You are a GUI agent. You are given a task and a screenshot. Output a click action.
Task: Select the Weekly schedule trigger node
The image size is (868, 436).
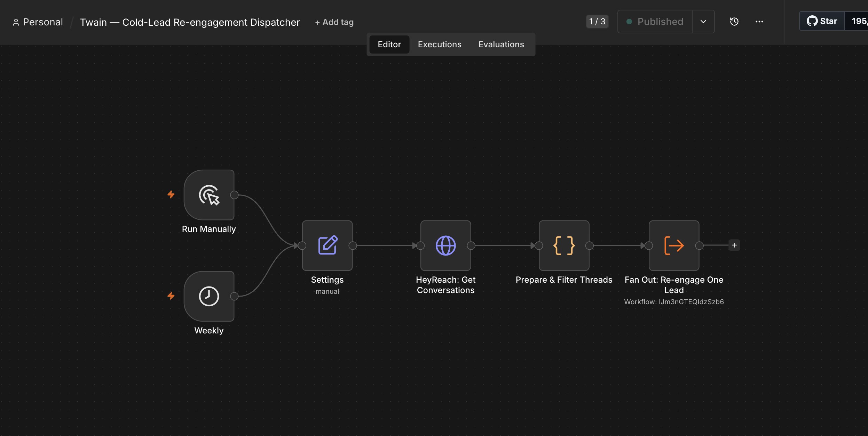pyautogui.click(x=209, y=296)
